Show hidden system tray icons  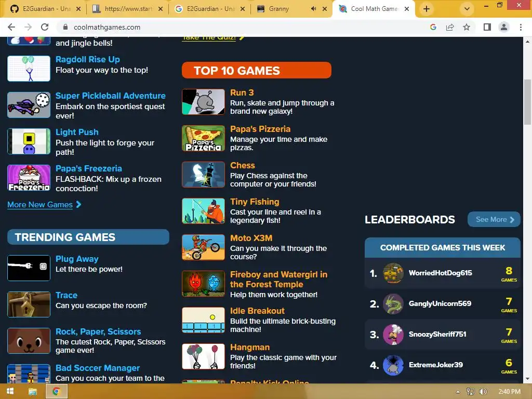[x=458, y=392]
